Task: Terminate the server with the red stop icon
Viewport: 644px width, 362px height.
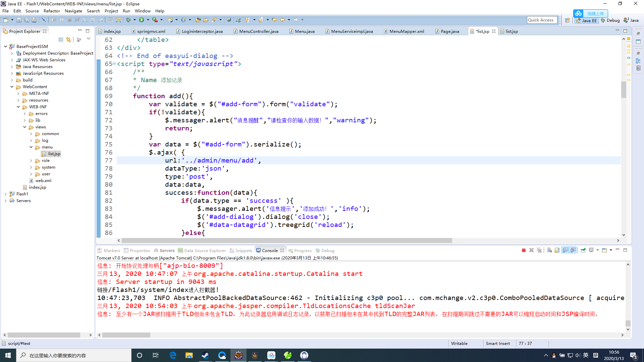Action: 524,250
